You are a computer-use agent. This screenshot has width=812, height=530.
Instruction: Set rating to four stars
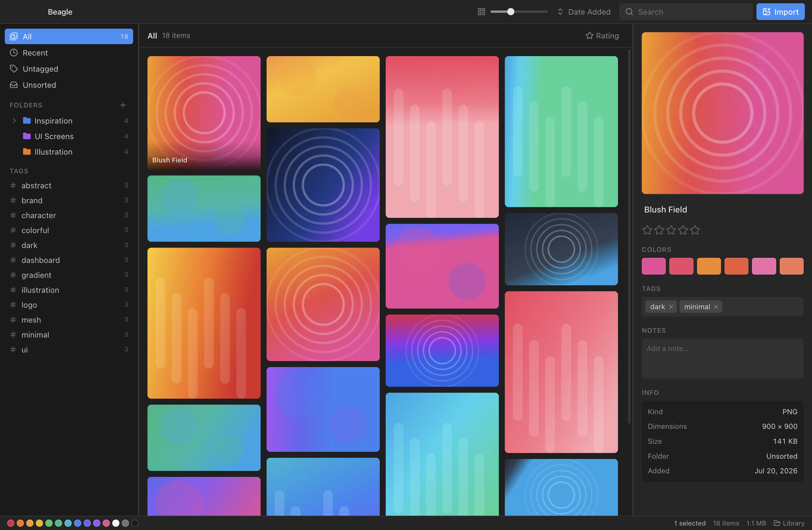(x=683, y=230)
